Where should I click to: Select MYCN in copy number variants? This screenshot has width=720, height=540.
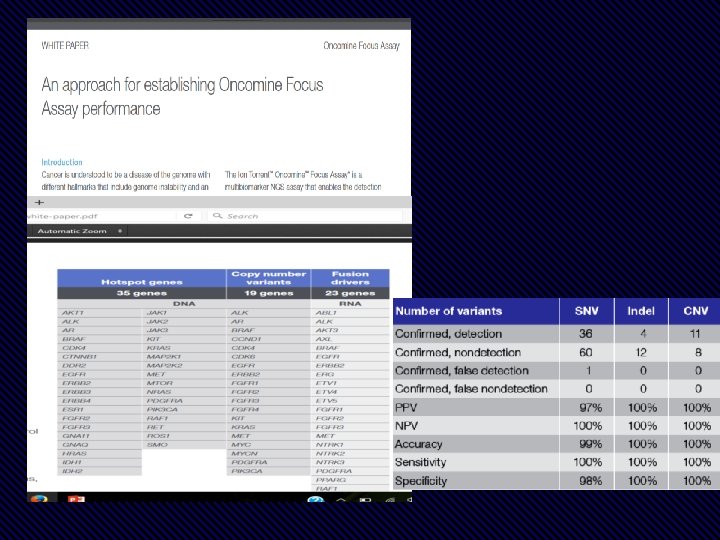point(245,453)
